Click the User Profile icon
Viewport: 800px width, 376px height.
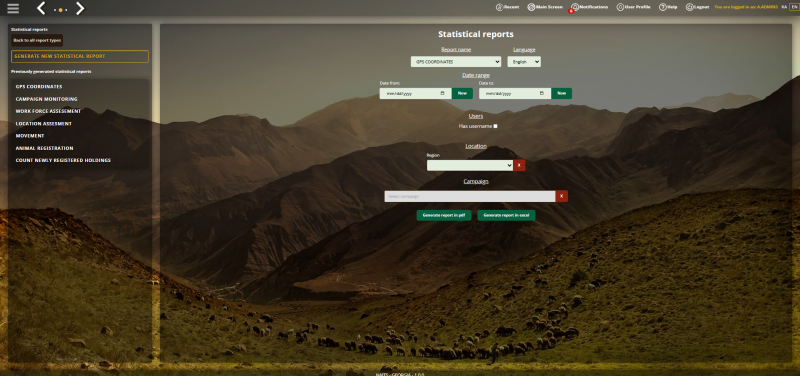(620, 7)
